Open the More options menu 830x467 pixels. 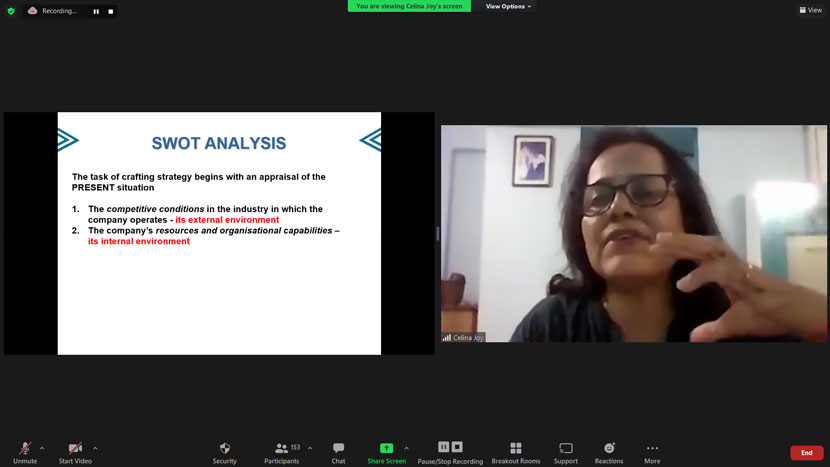click(x=652, y=453)
